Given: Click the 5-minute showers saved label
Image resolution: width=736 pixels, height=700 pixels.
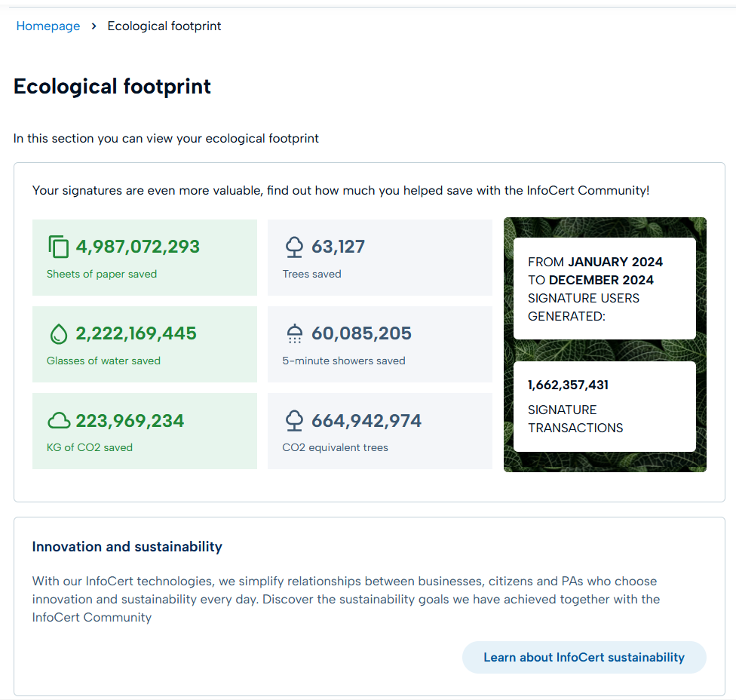Looking at the screenshot, I should pos(344,361).
